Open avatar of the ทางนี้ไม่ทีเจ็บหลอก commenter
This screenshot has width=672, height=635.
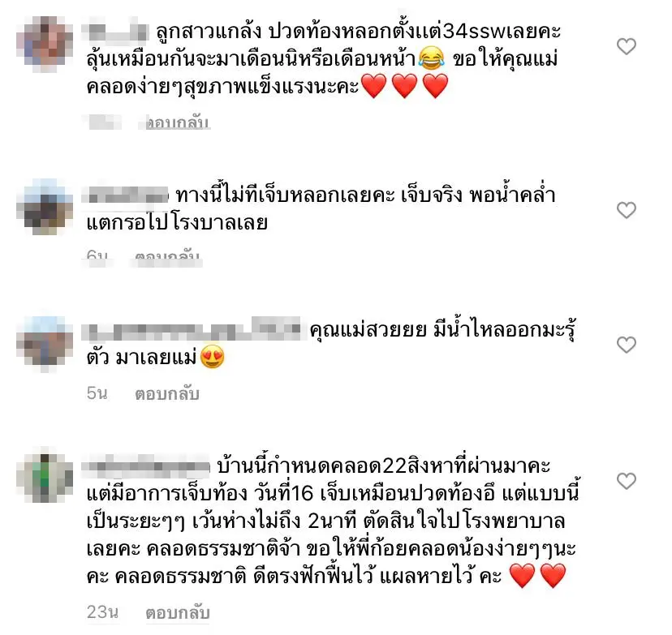point(45,208)
